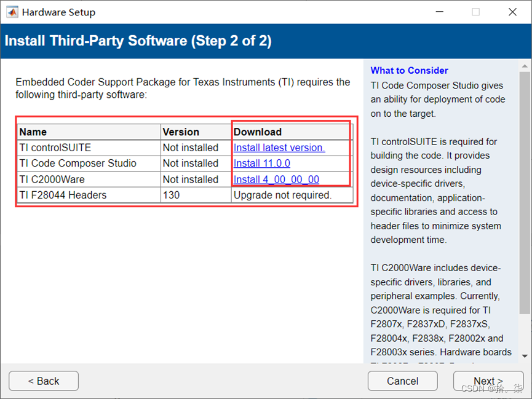Click Not installed in controlSUITE row
Image resolution: width=532 pixels, height=399 pixels.
[196, 148]
